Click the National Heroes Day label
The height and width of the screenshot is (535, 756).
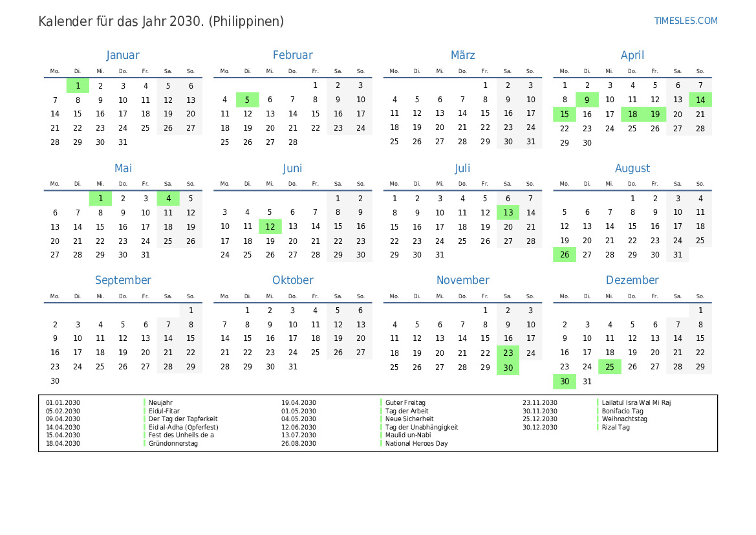click(416, 444)
